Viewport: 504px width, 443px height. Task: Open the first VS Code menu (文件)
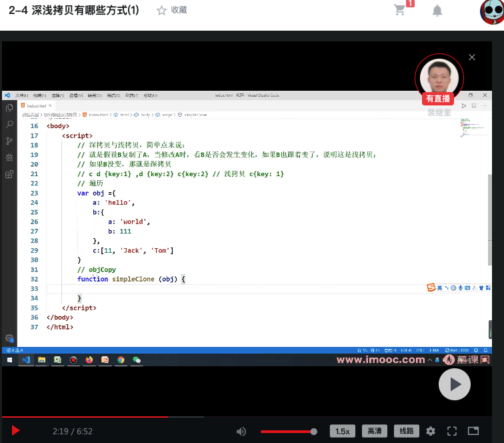coord(21,95)
